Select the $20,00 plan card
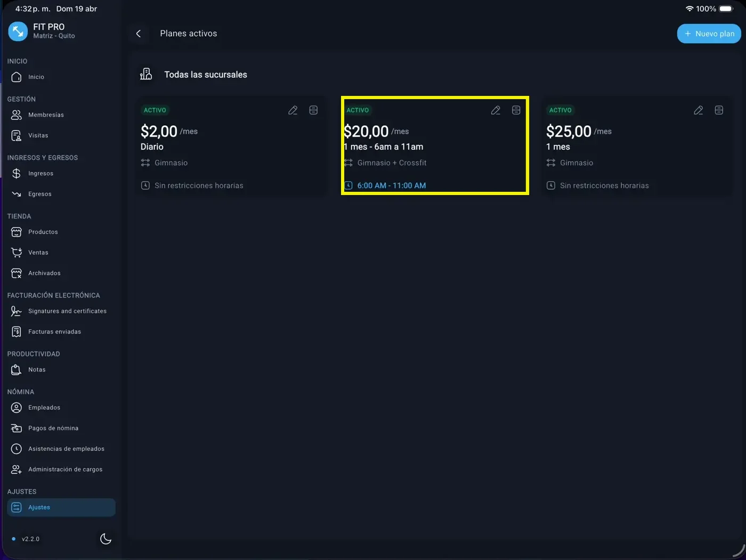 click(434, 147)
